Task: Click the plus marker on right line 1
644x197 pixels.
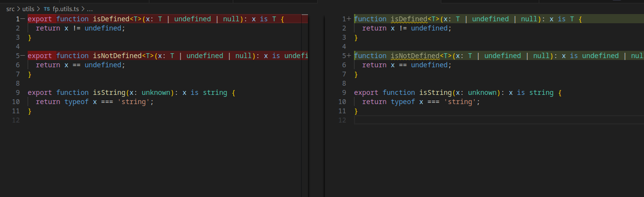Action: pyautogui.click(x=349, y=19)
